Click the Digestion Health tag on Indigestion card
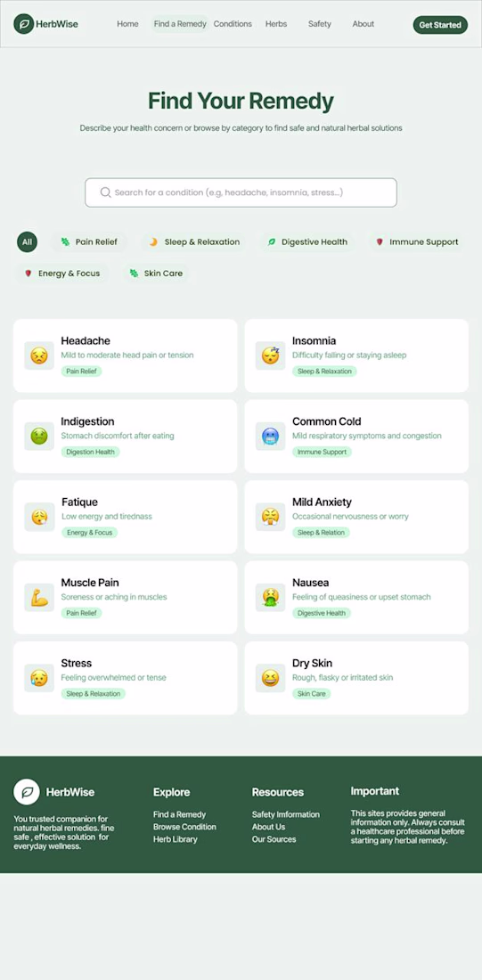The width and height of the screenshot is (482, 980). [x=90, y=452]
